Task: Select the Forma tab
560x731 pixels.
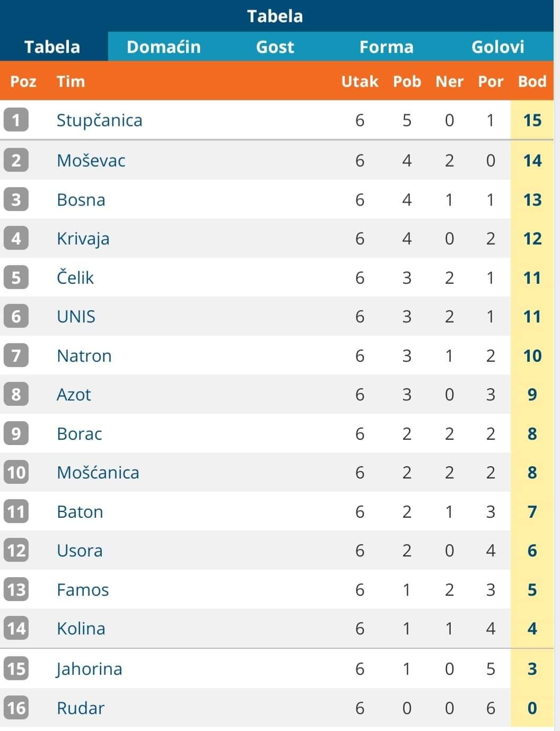Action: tap(386, 47)
